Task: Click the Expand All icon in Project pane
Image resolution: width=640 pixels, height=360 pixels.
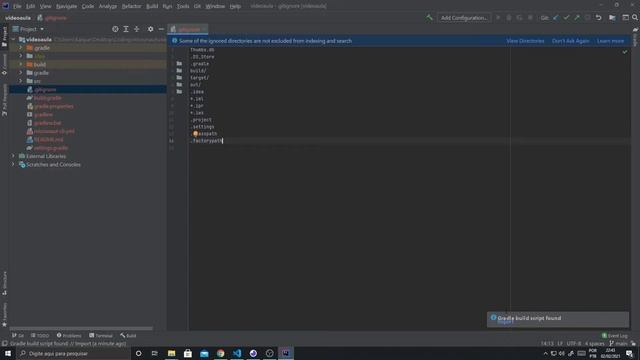Action: (x=126, y=29)
